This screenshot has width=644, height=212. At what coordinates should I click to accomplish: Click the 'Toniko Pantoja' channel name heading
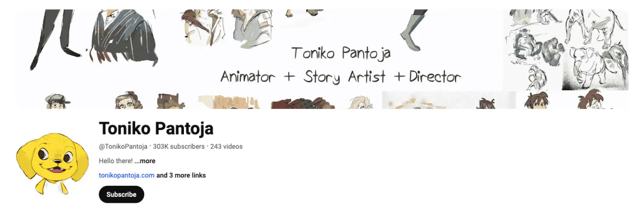click(x=156, y=129)
